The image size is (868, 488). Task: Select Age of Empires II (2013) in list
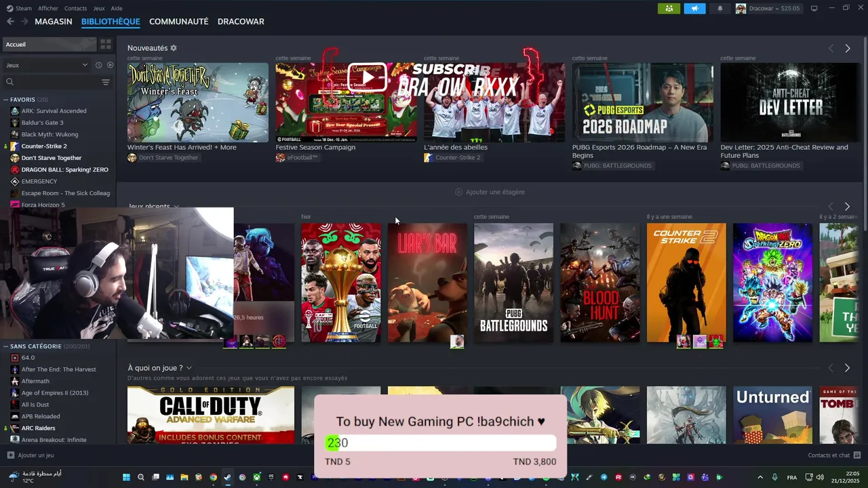click(54, 393)
